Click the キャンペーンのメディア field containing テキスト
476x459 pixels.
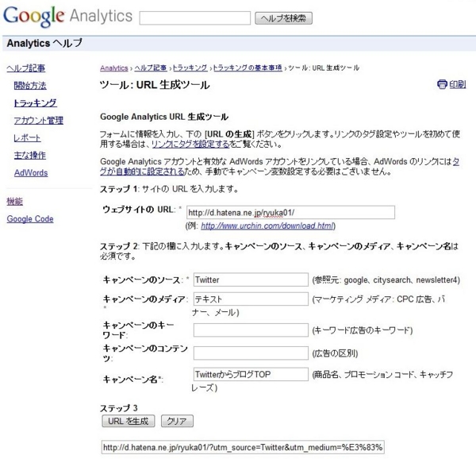tap(251, 299)
